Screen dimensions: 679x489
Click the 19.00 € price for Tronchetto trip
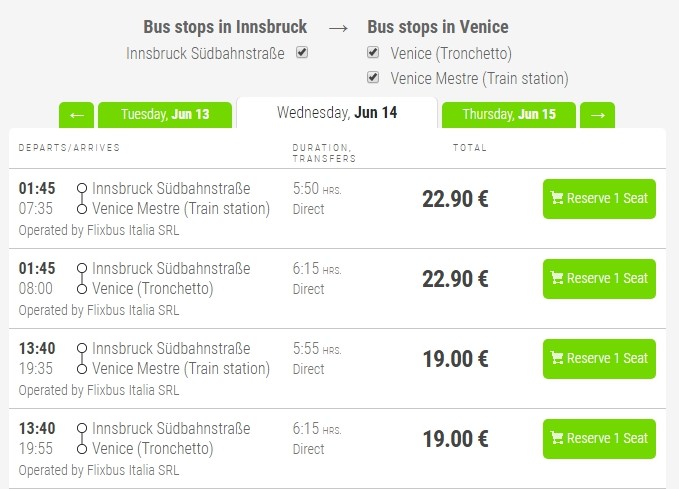(455, 438)
